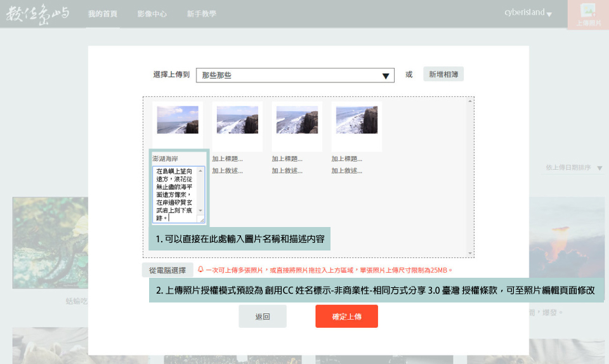Click 加上敘述 under the third photo
The width and height of the screenshot is (609, 364).
coord(287,171)
